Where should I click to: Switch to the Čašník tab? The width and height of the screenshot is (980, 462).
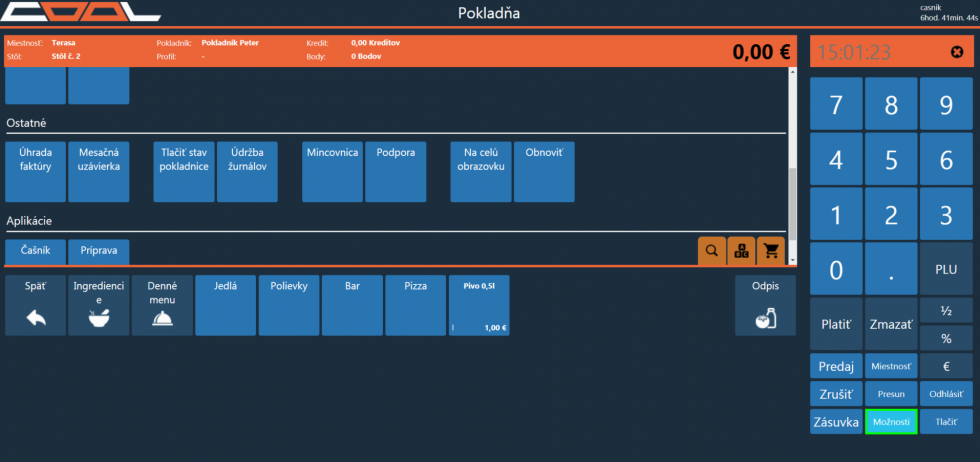35,252
